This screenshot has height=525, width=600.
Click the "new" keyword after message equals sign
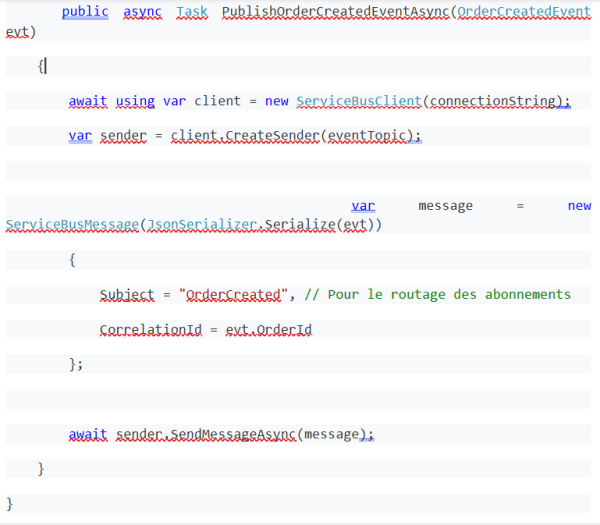click(x=579, y=205)
